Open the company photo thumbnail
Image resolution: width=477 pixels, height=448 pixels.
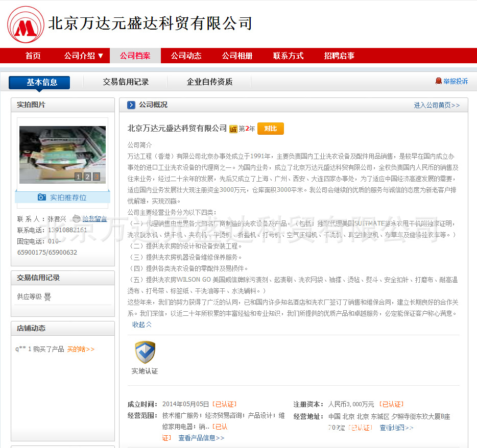pyautogui.click(x=63, y=155)
